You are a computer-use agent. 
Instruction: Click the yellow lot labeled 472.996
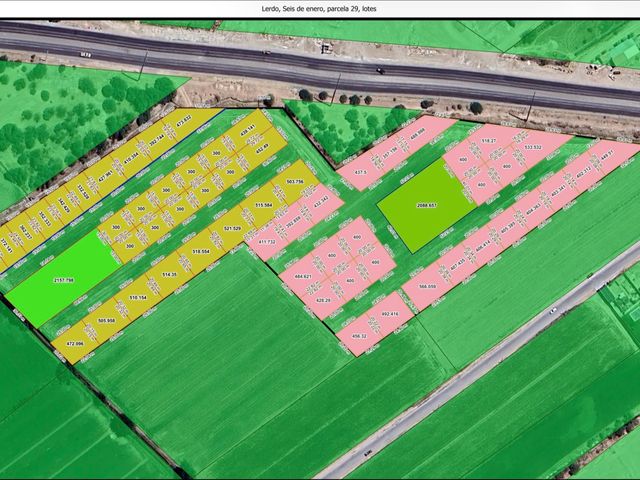click(75, 344)
